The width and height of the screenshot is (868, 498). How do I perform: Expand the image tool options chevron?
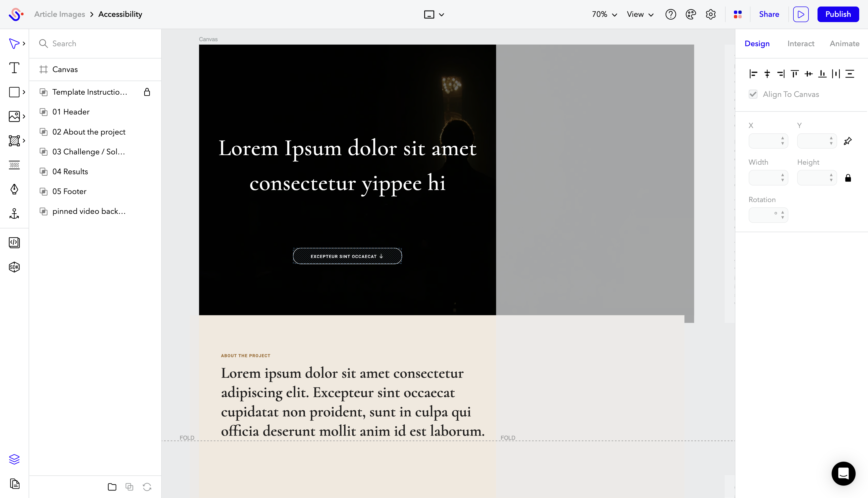[24, 116]
